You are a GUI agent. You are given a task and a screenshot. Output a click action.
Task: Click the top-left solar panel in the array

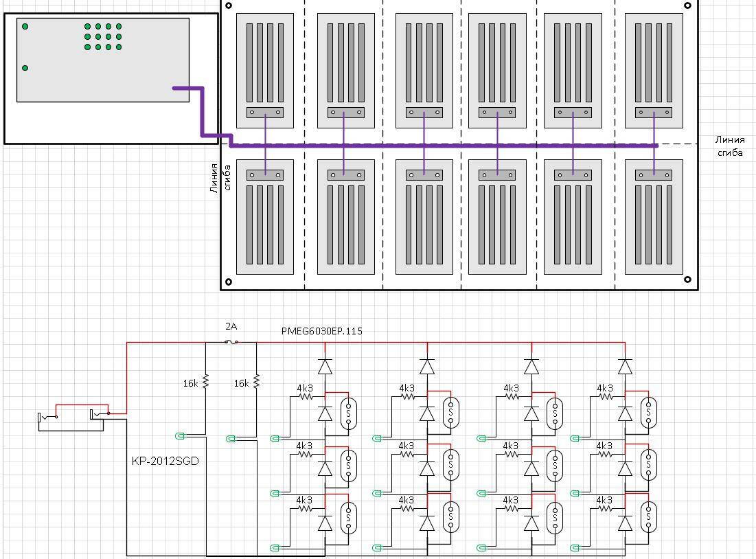tap(265, 70)
